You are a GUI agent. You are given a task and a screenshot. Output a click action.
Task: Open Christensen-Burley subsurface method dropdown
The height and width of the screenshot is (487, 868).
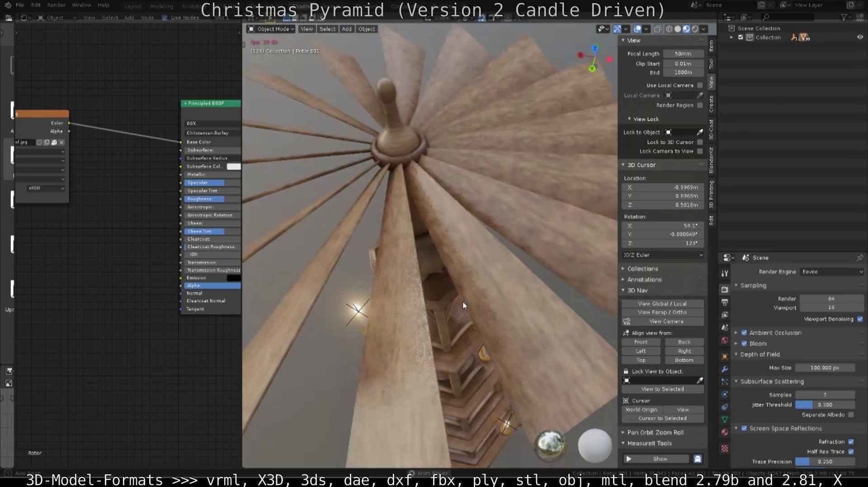[x=212, y=133]
